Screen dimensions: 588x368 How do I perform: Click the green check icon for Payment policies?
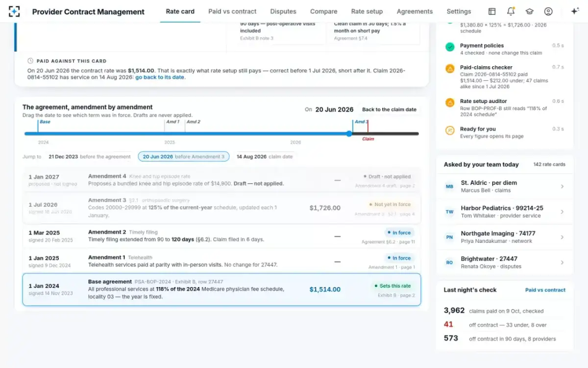pos(450,47)
